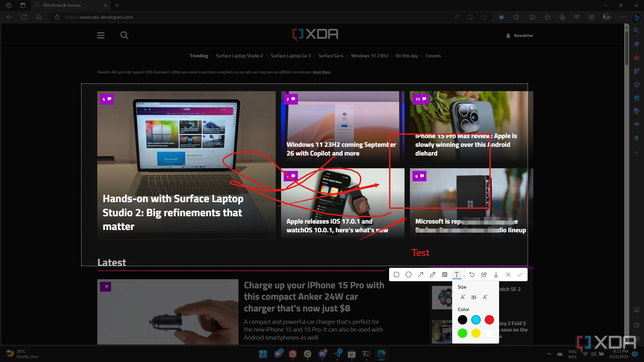Expand the hamburger menu icon
The image size is (644, 362).
point(101,35)
